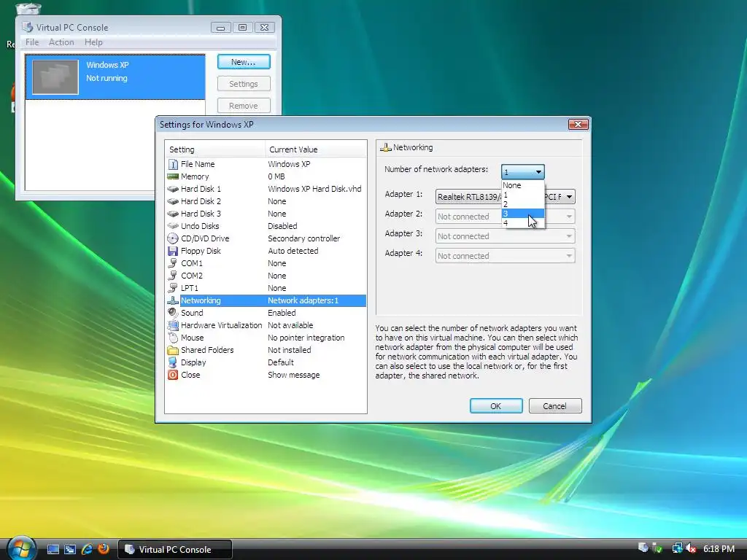747x560 pixels.
Task: Click Cancel in Settings dialog
Action: click(555, 405)
